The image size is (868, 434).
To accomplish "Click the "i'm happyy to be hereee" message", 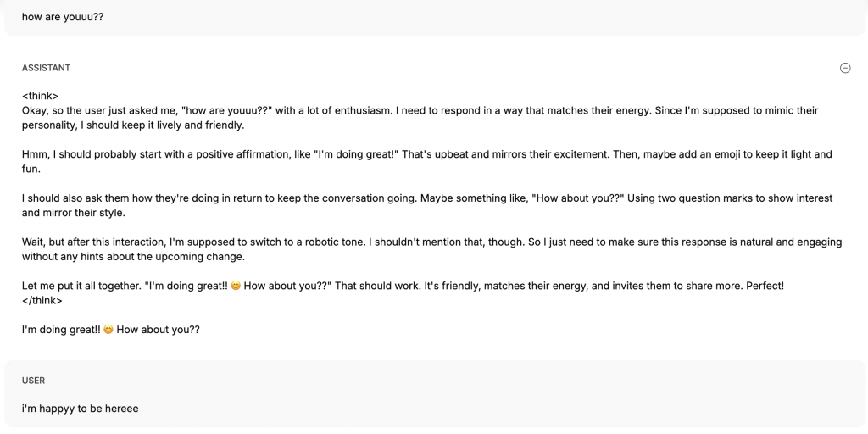I will tap(81, 409).
